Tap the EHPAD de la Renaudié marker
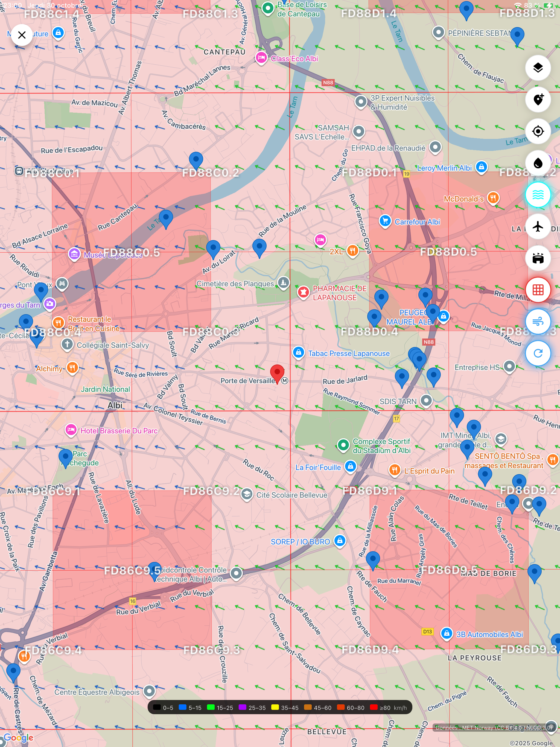 pyautogui.click(x=435, y=147)
